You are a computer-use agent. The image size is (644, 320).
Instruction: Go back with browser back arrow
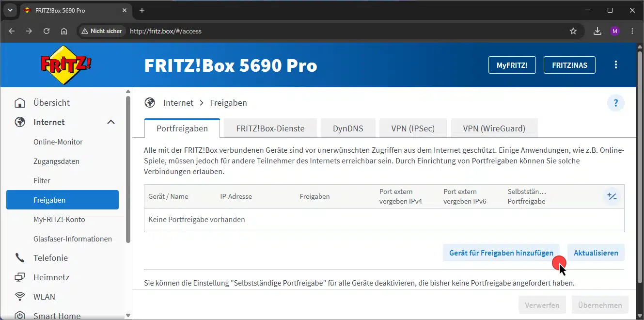click(x=12, y=31)
